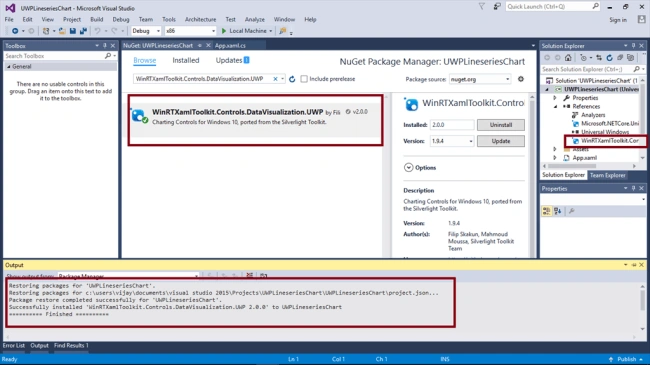Select Analyzers in Solution Explorer
The width and height of the screenshot is (650, 365).
tap(593, 115)
